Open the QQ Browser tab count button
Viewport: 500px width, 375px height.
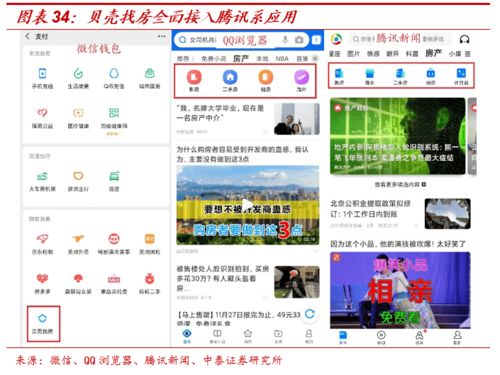pos(316,40)
